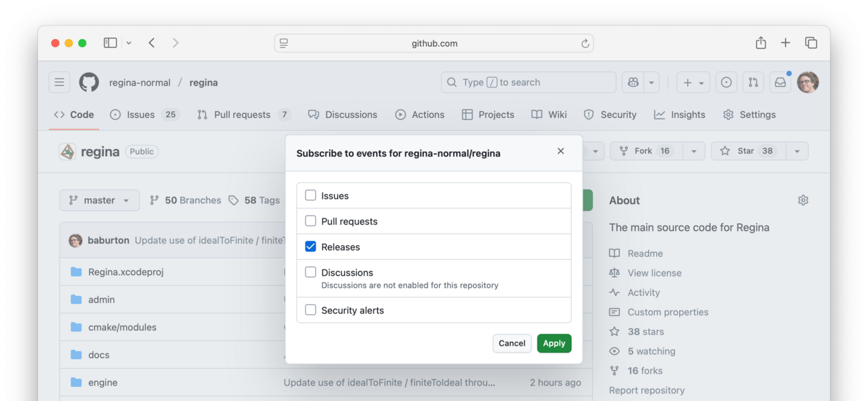Open the repository Settings tab

pos(749,115)
